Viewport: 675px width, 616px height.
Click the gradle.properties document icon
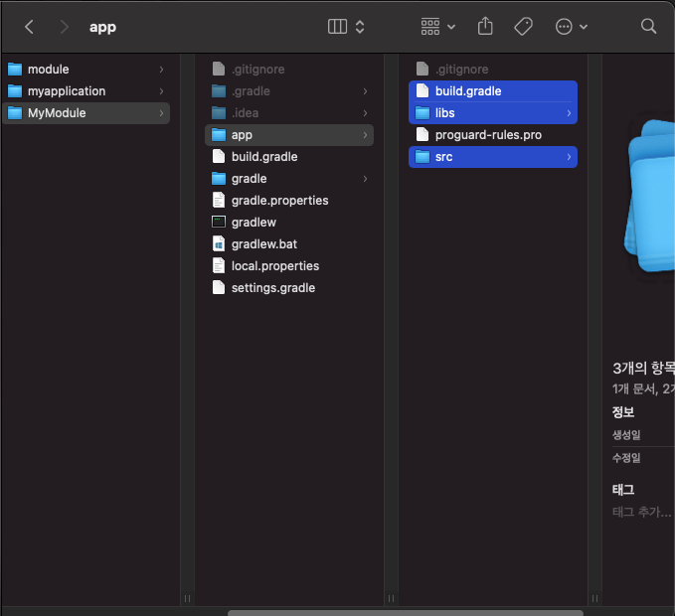click(219, 201)
